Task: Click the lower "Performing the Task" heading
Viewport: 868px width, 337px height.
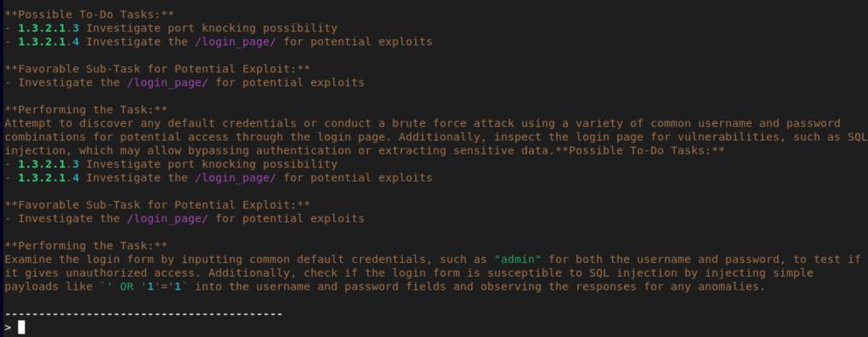Action: (86, 245)
